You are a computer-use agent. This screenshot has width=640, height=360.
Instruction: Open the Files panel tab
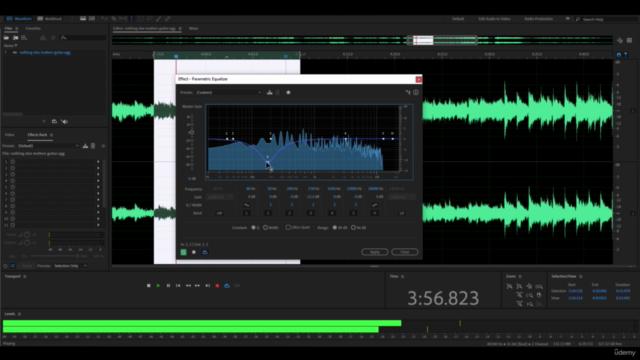click(9, 29)
